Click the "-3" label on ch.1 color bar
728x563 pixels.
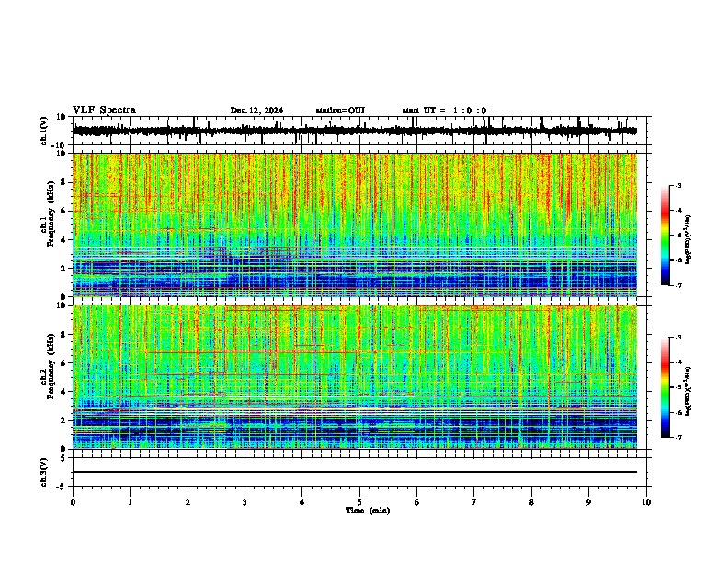[x=677, y=185]
